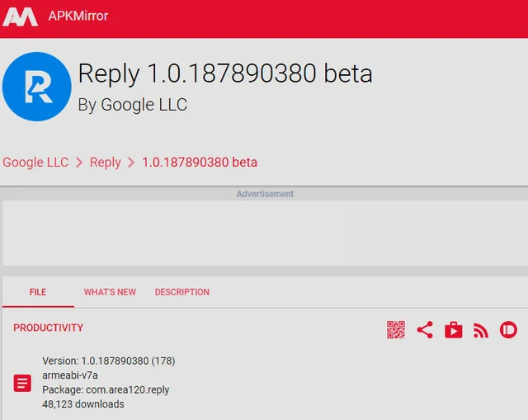This screenshot has height=420, width=528.
Task: Switch to the FILE tab
Action: (x=38, y=292)
